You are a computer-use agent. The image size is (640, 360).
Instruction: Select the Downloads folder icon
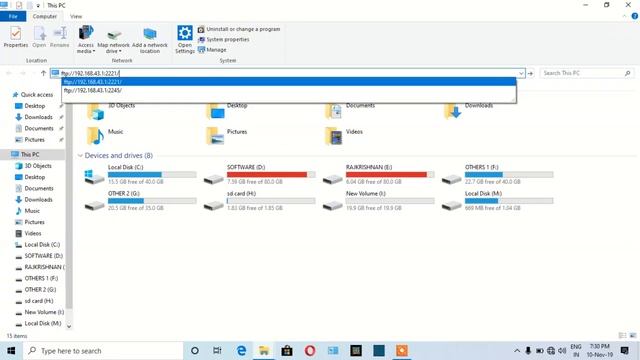click(x=453, y=110)
